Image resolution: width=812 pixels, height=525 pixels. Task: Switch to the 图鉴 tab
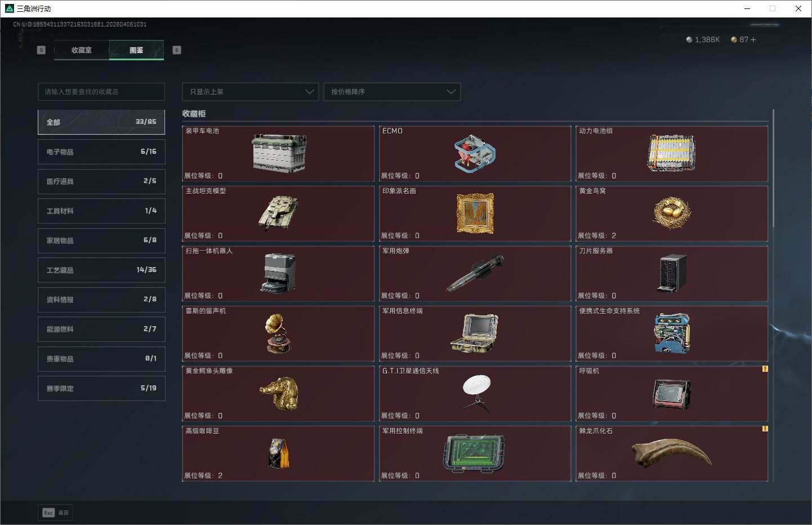pyautogui.click(x=136, y=50)
